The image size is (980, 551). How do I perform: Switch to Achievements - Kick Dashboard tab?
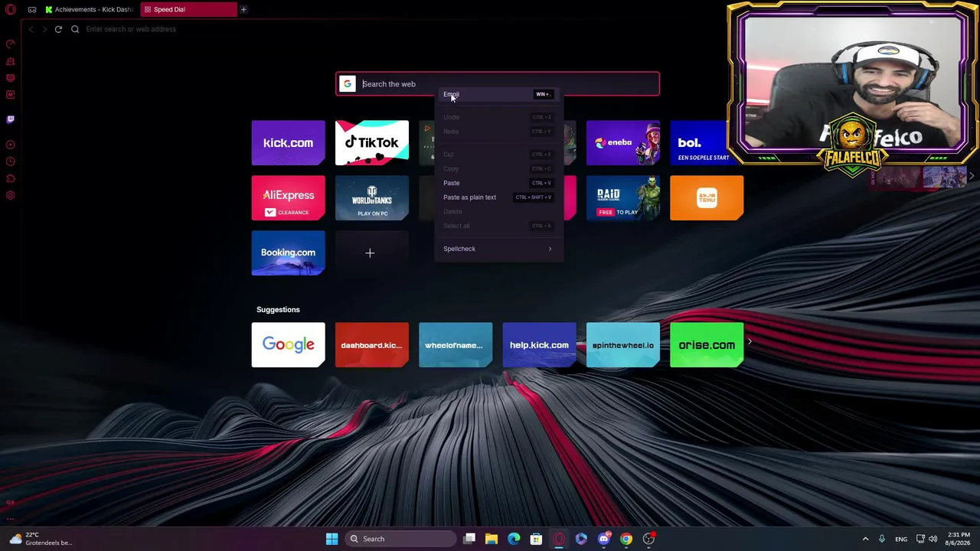tap(89, 9)
